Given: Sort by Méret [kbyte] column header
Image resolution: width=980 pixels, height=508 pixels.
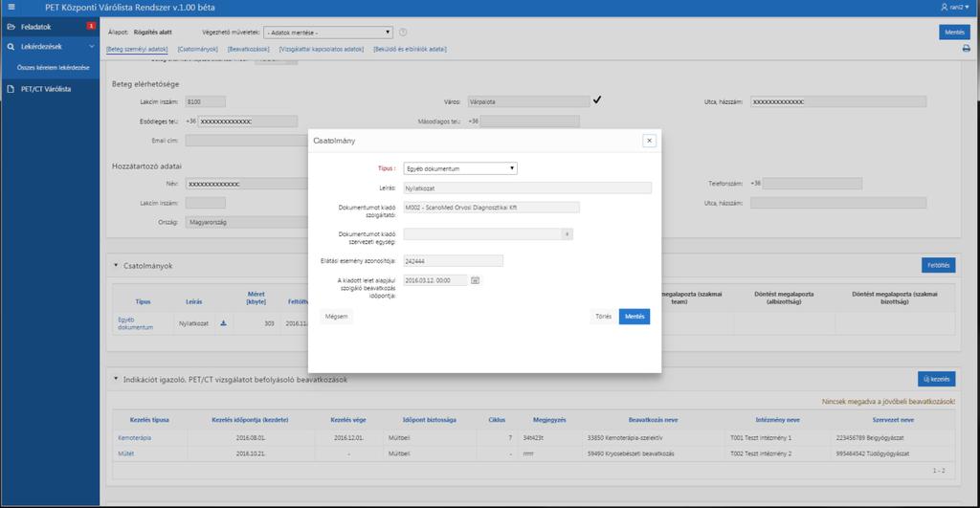Looking at the screenshot, I should 256,298.
